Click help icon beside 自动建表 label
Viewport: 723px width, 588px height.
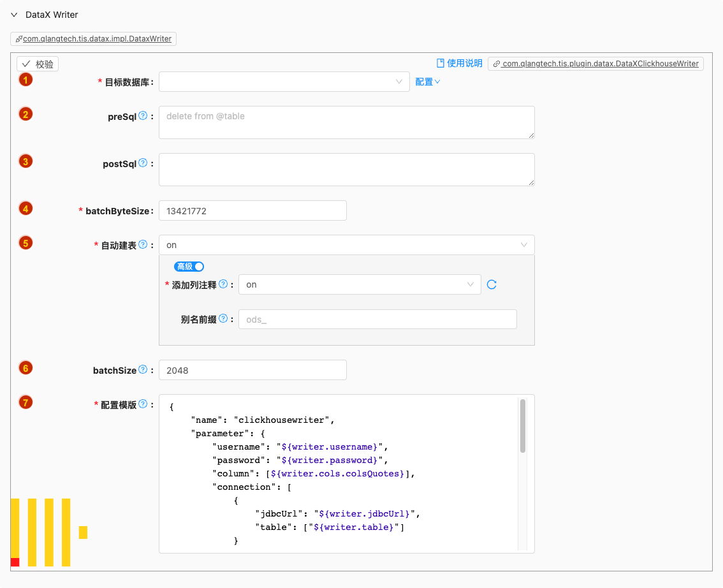point(143,245)
